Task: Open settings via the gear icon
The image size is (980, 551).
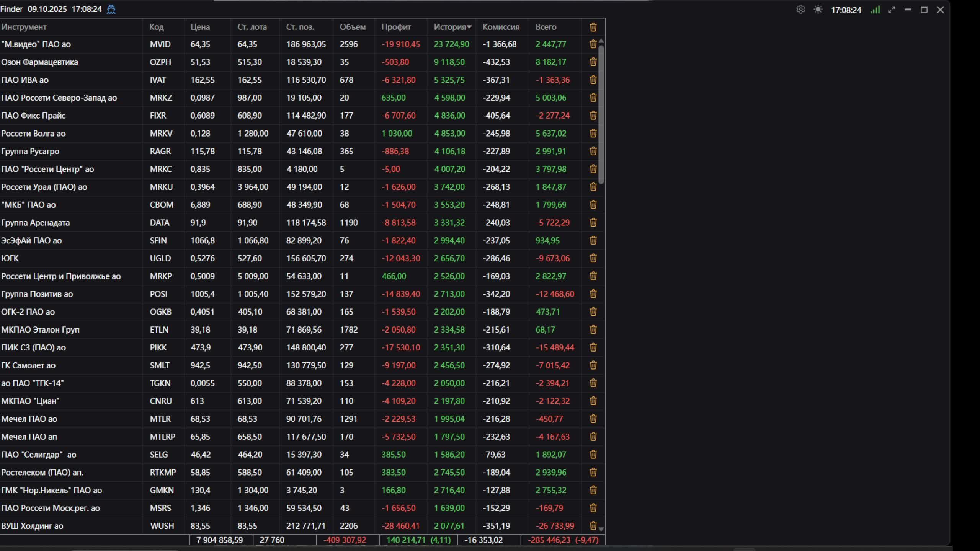Action: [800, 10]
